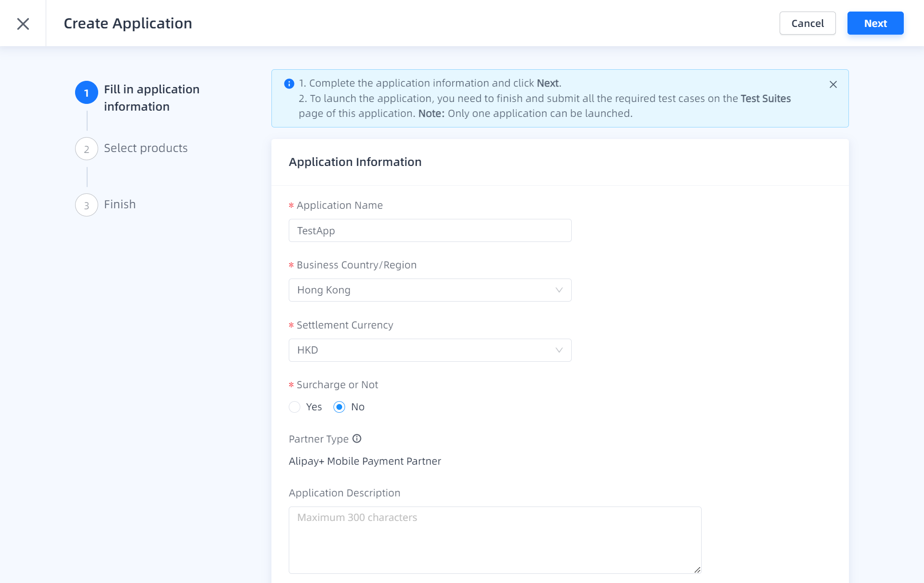Click the blue info icon in the banner
Viewport: 924px width, 583px height.
pyautogui.click(x=289, y=84)
